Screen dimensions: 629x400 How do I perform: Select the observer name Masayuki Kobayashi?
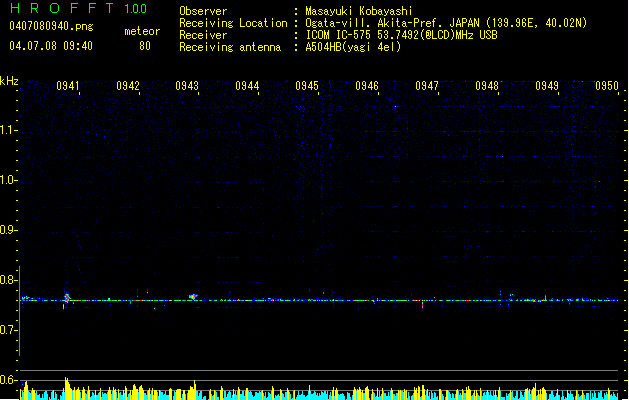(359, 11)
